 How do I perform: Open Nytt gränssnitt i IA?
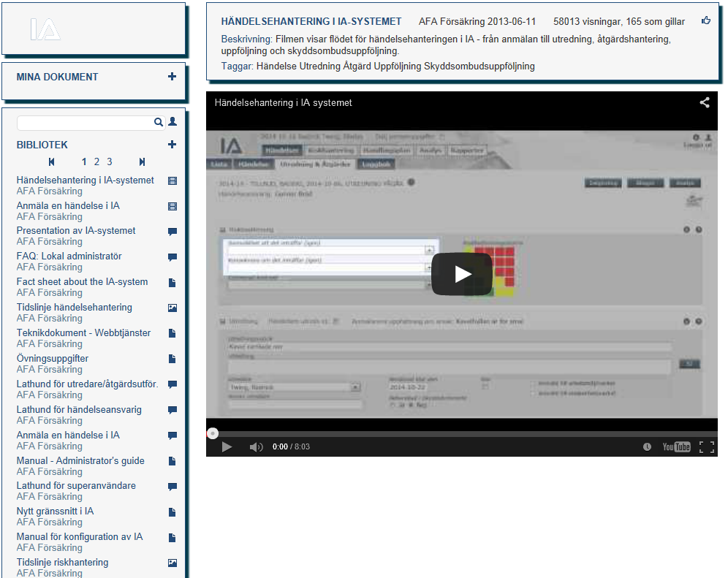click(x=56, y=512)
